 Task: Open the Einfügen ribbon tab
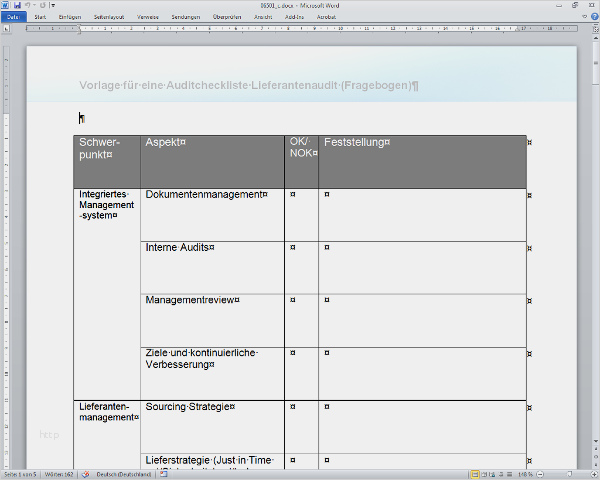coord(70,17)
